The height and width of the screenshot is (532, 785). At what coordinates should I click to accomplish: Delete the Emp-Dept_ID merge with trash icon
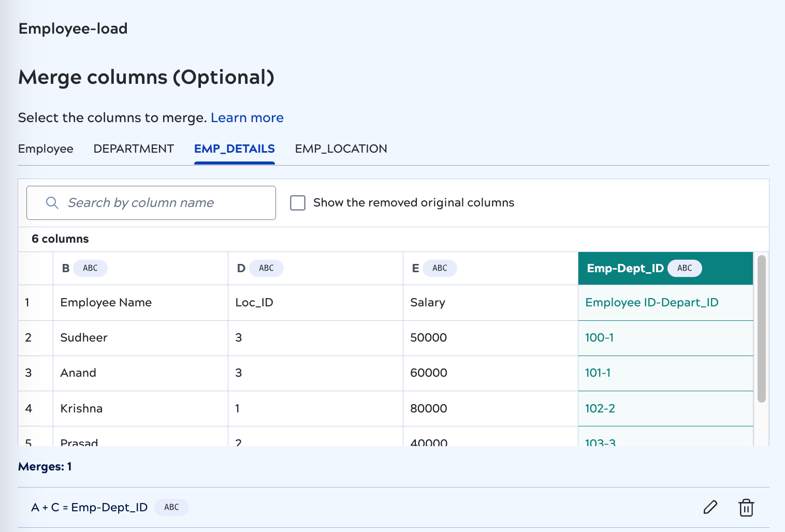(746, 508)
